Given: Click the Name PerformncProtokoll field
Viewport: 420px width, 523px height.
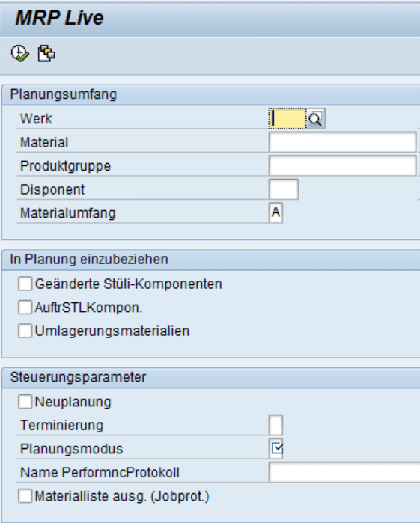Looking at the screenshot, I should point(344,472).
